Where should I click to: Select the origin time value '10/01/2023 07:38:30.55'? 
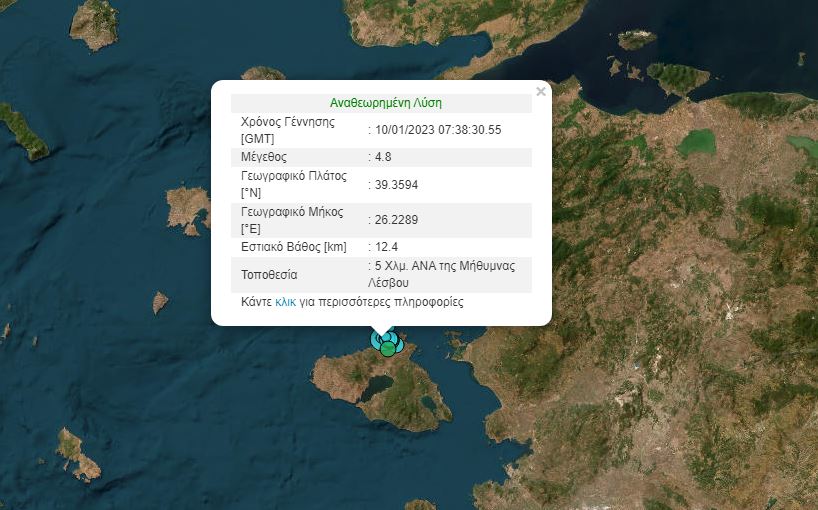point(438,130)
